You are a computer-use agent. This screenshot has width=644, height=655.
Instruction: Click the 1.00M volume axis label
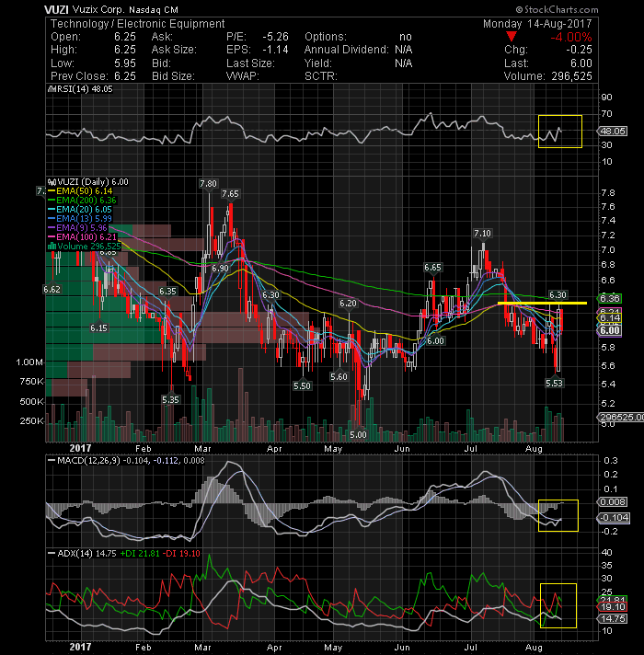(29, 362)
